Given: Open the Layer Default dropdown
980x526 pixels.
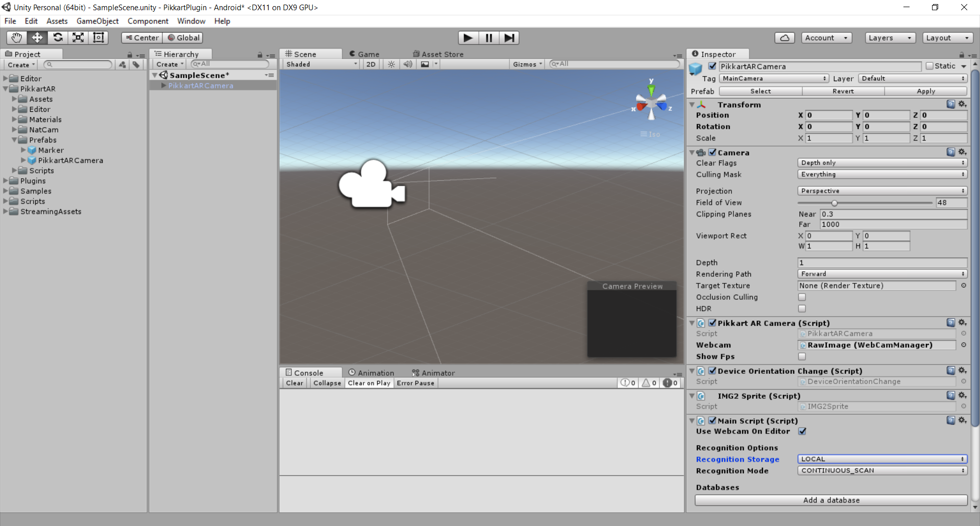Looking at the screenshot, I should [x=913, y=79].
